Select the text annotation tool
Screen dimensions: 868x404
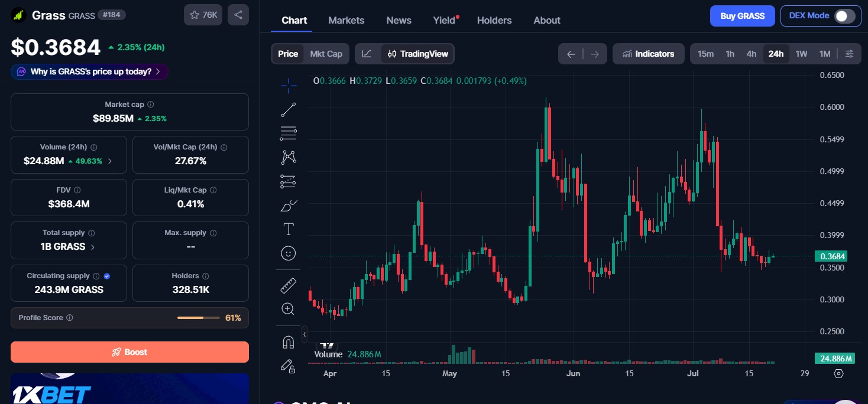[289, 229]
